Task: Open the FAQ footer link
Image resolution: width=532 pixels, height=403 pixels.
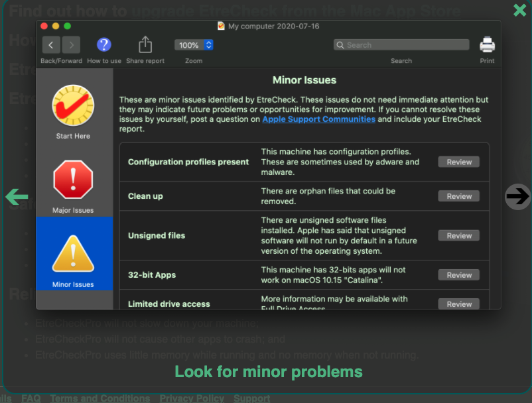Action: pos(31,398)
